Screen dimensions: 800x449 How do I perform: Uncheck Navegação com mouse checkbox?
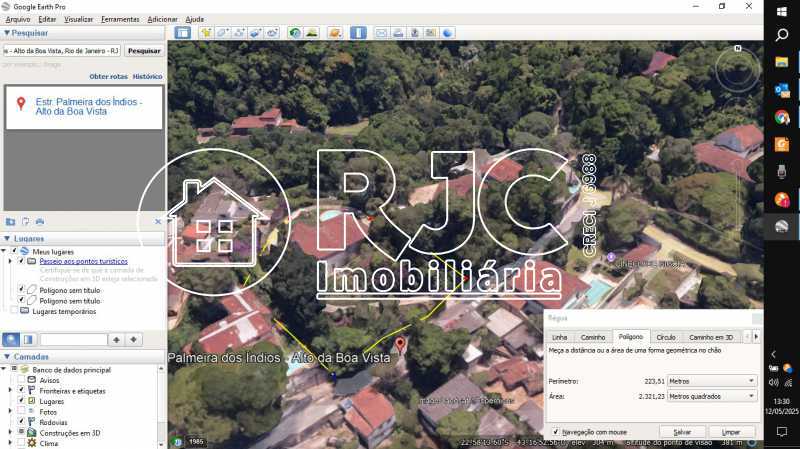click(556, 432)
